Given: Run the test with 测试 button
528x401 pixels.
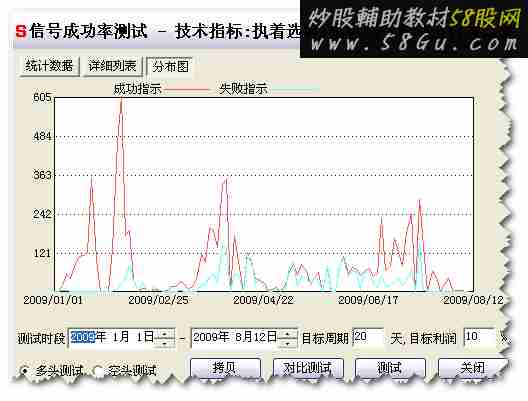Looking at the screenshot, I should coord(390,368).
